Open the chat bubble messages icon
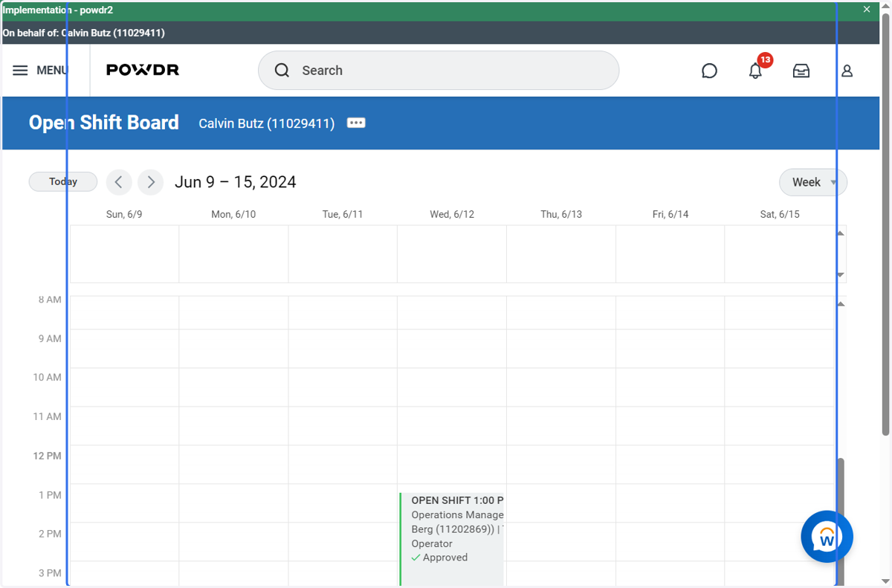This screenshot has width=892, height=588. click(x=709, y=71)
